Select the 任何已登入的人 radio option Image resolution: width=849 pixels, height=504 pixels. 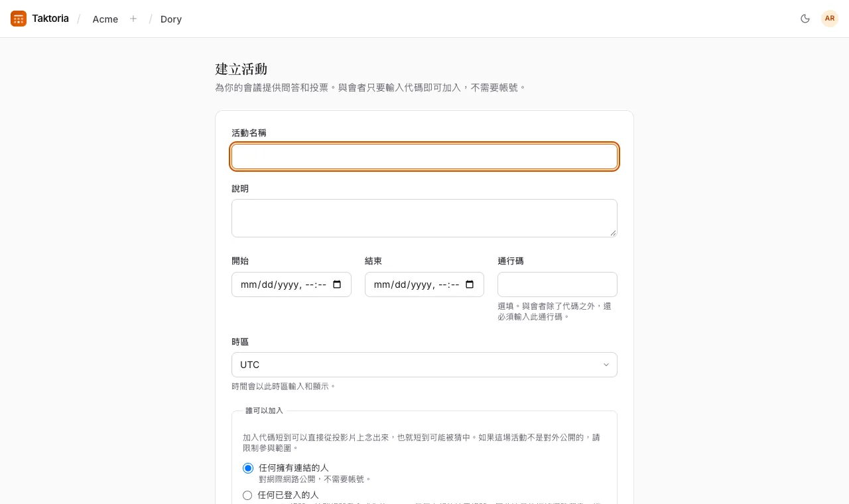247,495
